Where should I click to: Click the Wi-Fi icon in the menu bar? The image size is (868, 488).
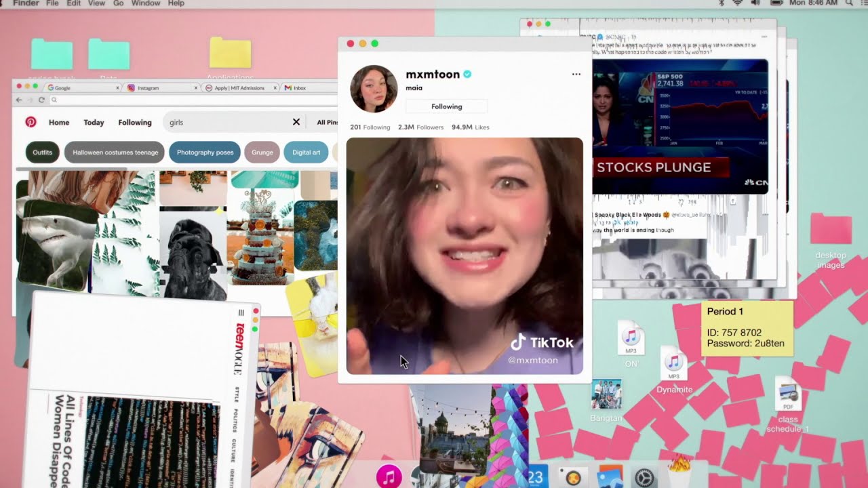[738, 3]
